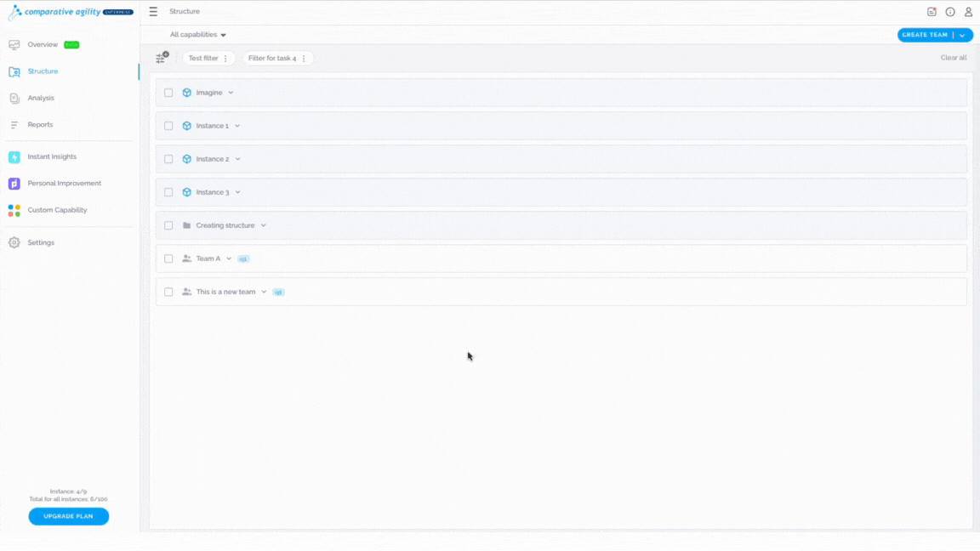Go to Analysis in sidebar
This screenshot has width=980, height=551.
[41, 98]
